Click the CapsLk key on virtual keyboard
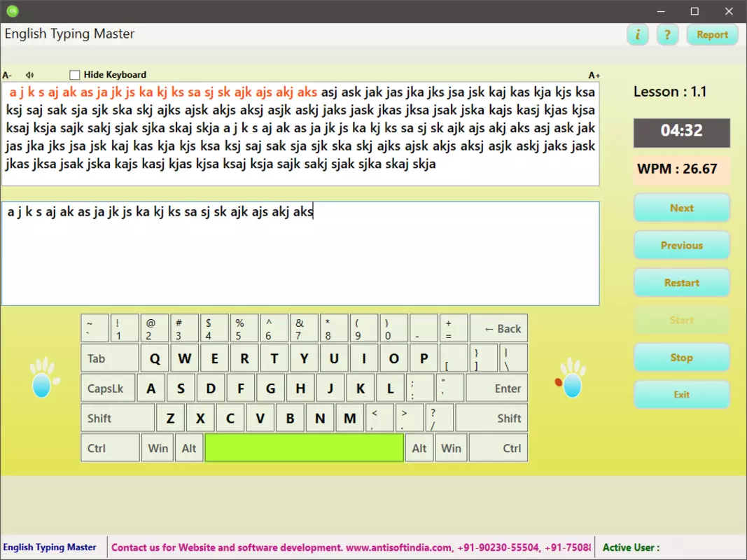The width and height of the screenshot is (747, 560). click(108, 388)
